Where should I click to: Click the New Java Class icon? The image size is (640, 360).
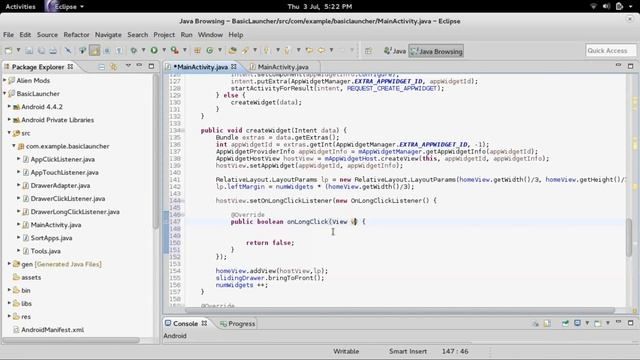tap(210, 51)
